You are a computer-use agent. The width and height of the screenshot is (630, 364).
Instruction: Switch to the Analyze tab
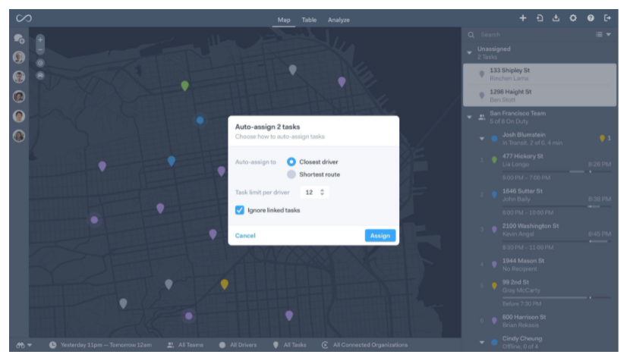(339, 20)
